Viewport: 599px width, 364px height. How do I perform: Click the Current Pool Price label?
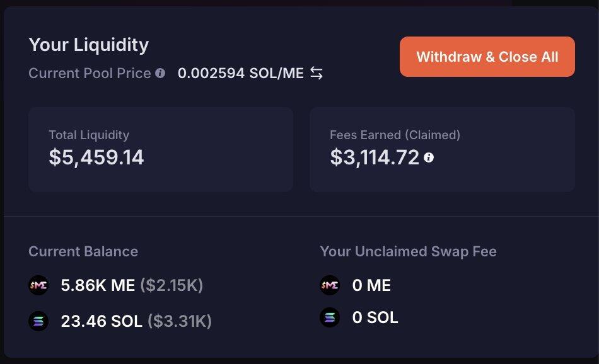90,73
